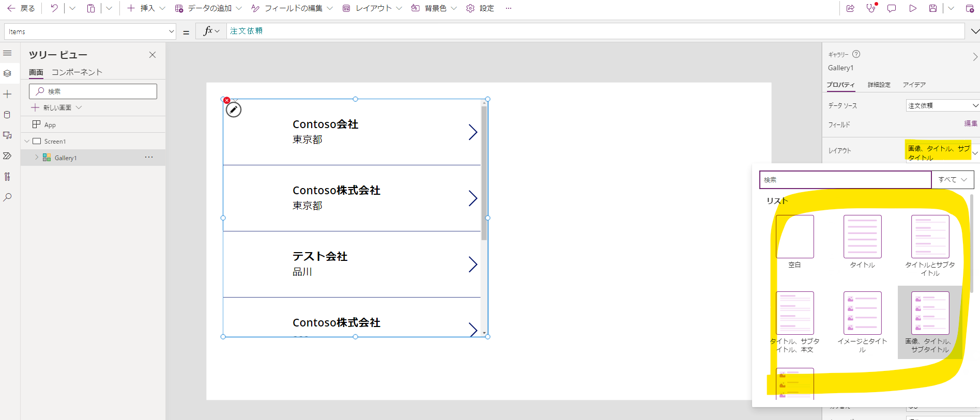Open the variables tools icon in left rail
980x420 pixels.
(7, 177)
